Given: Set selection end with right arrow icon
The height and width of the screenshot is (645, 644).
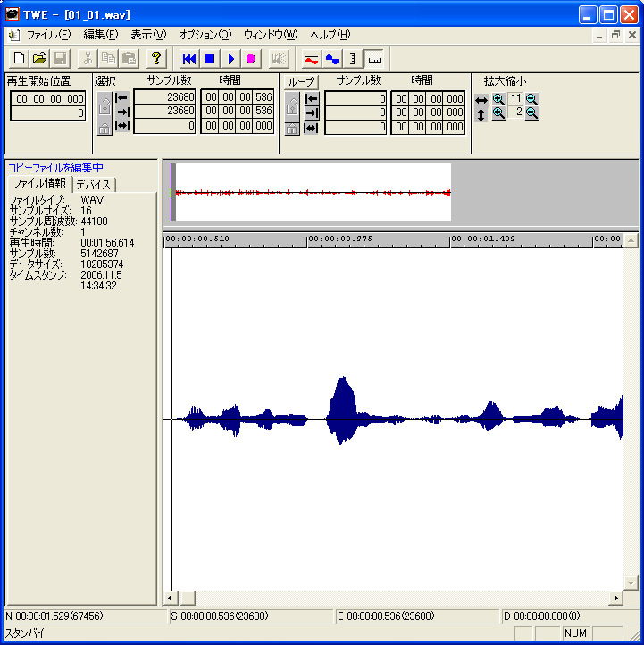Looking at the screenshot, I should coord(122,112).
